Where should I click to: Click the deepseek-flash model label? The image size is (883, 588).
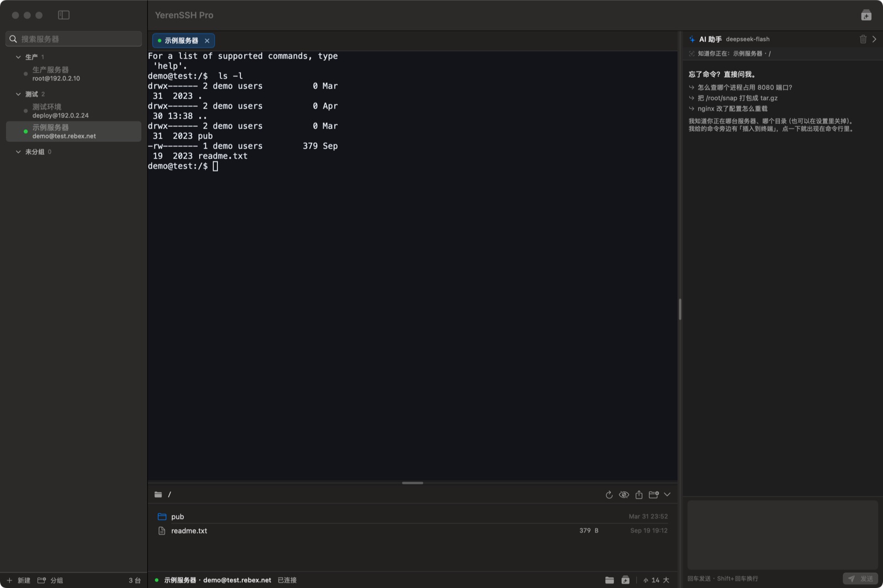click(x=747, y=39)
